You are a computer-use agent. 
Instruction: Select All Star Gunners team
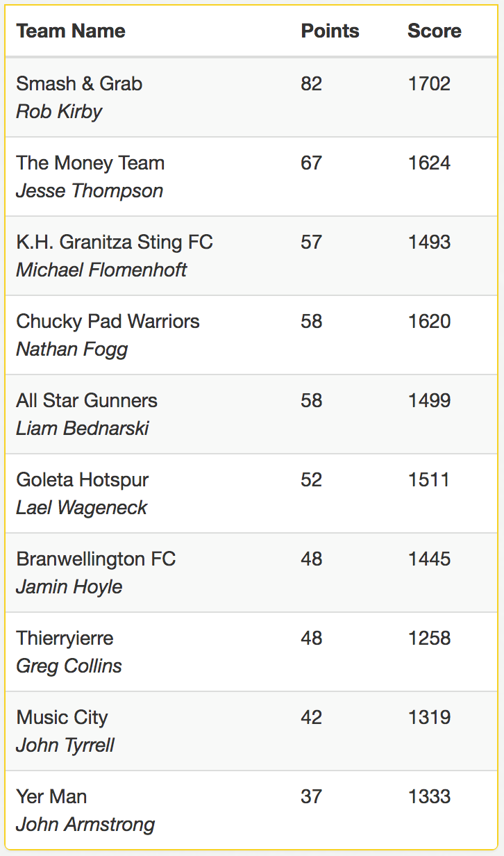click(87, 400)
